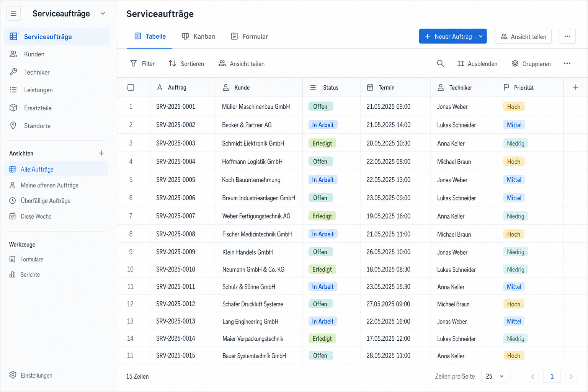This screenshot has width=588, height=392.
Task: Click the Termin column header
Action: pos(396,88)
